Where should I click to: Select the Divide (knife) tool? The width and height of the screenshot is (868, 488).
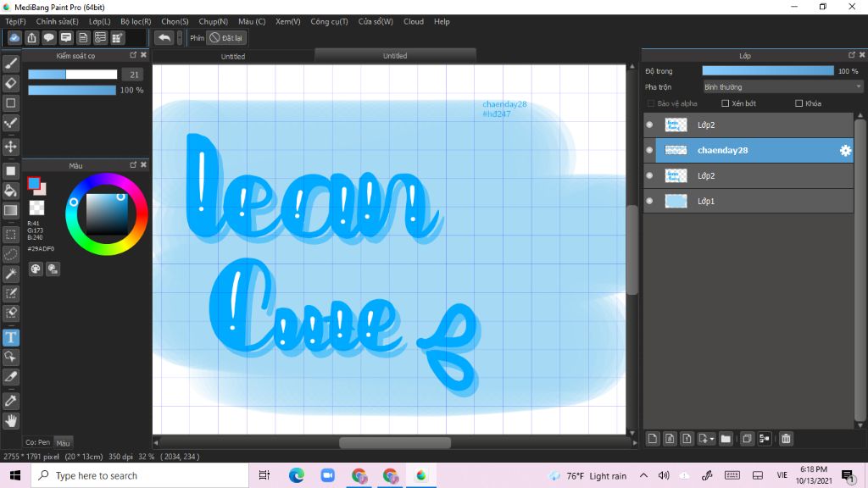[x=10, y=377]
